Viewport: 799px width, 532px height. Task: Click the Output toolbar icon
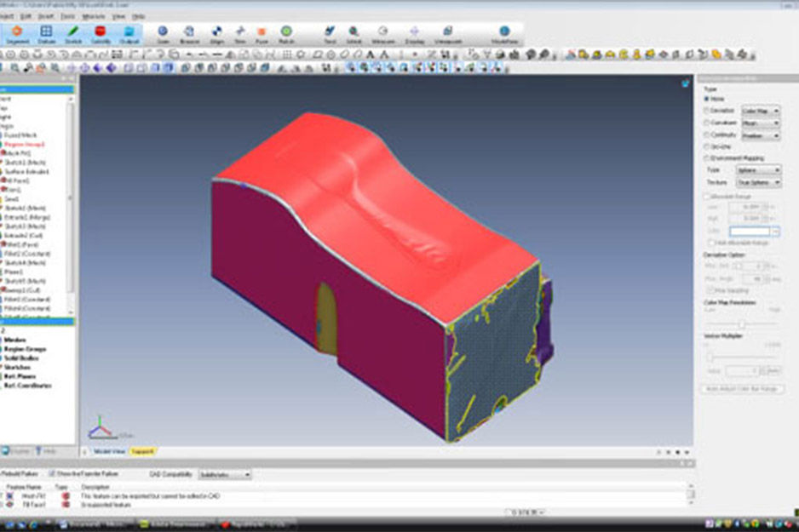(x=129, y=32)
